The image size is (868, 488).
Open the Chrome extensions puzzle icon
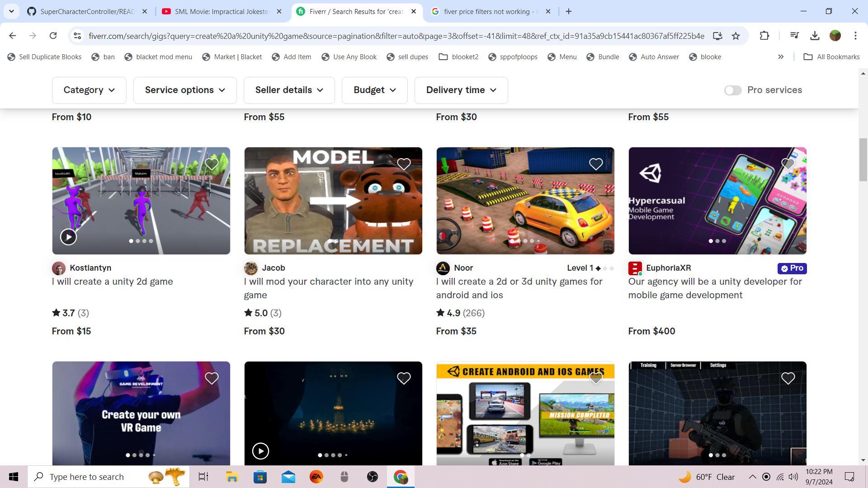pyautogui.click(x=764, y=36)
